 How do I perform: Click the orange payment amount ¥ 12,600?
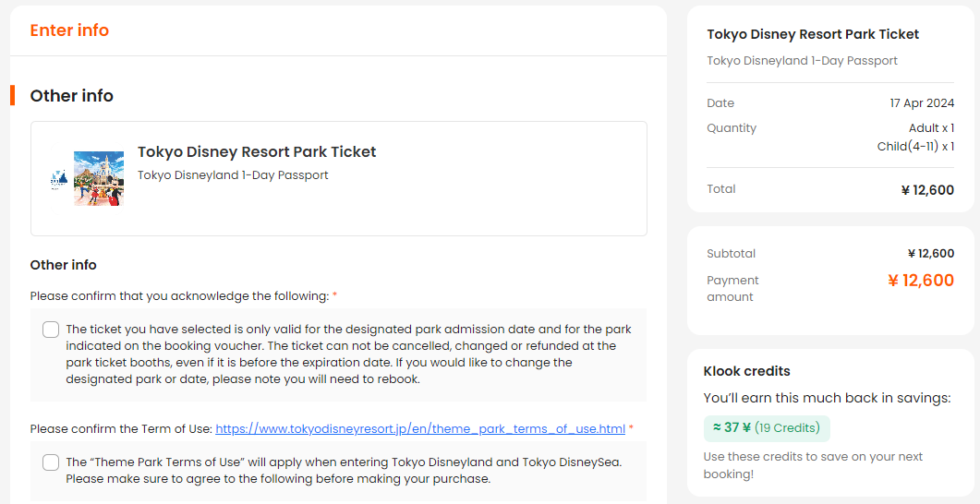tap(921, 281)
